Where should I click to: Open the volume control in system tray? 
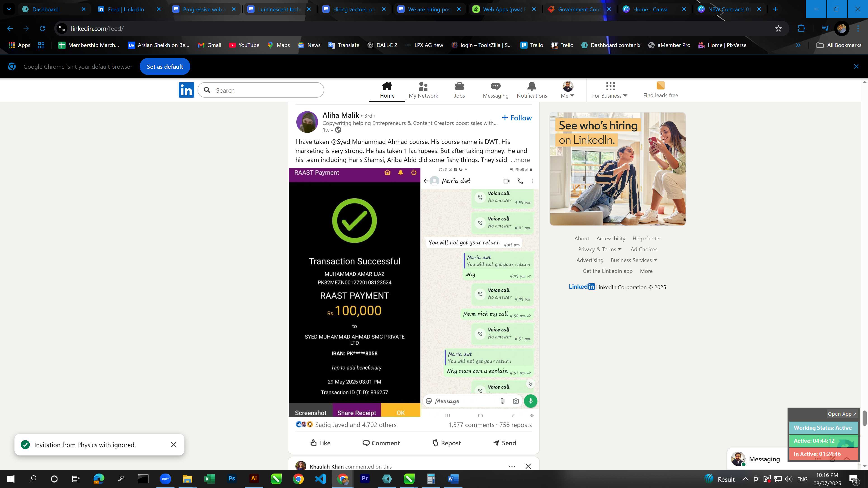(x=788, y=479)
